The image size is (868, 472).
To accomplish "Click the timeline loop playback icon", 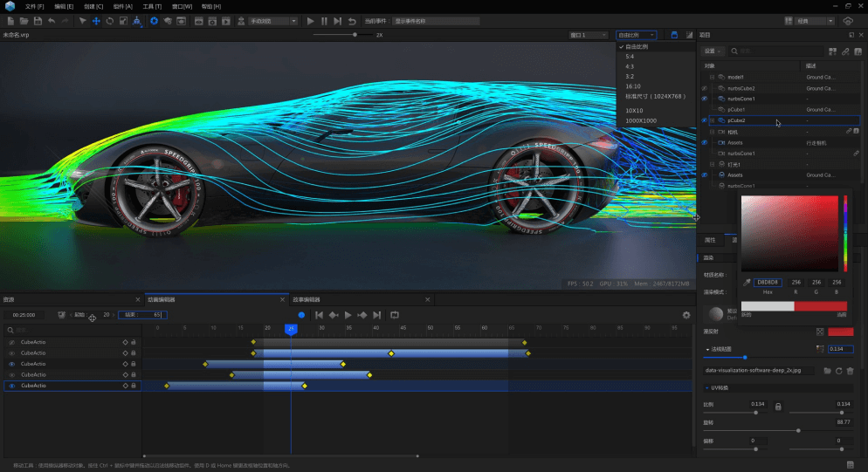I will [395, 315].
